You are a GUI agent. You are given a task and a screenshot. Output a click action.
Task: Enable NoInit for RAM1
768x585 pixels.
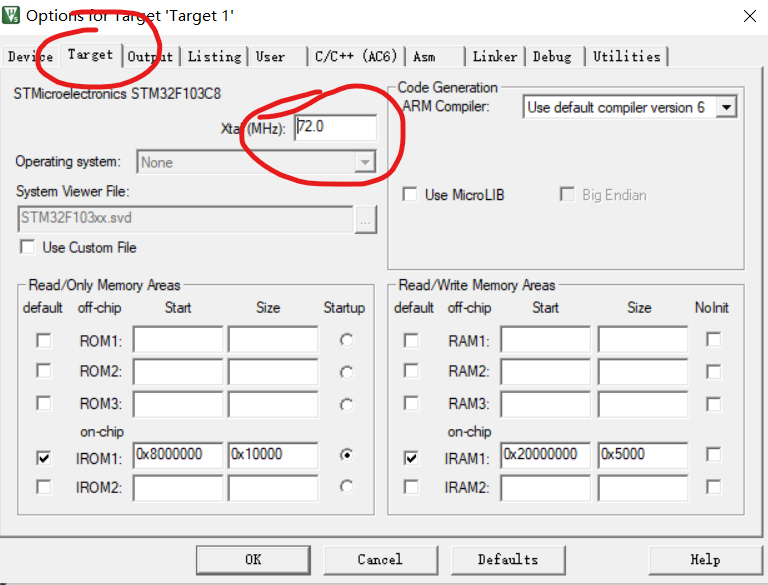pos(714,339)
